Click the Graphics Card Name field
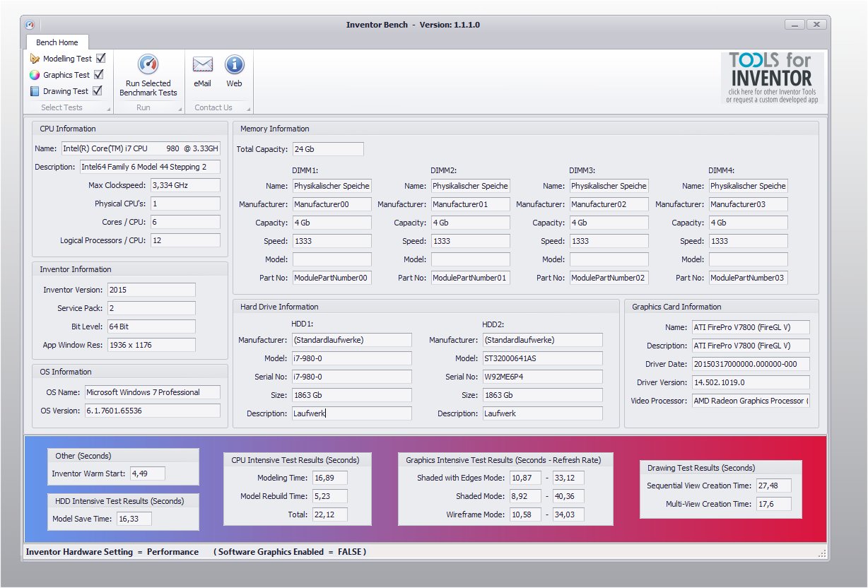This screenshot has height=588, width=868. click(x=751, y=327)
